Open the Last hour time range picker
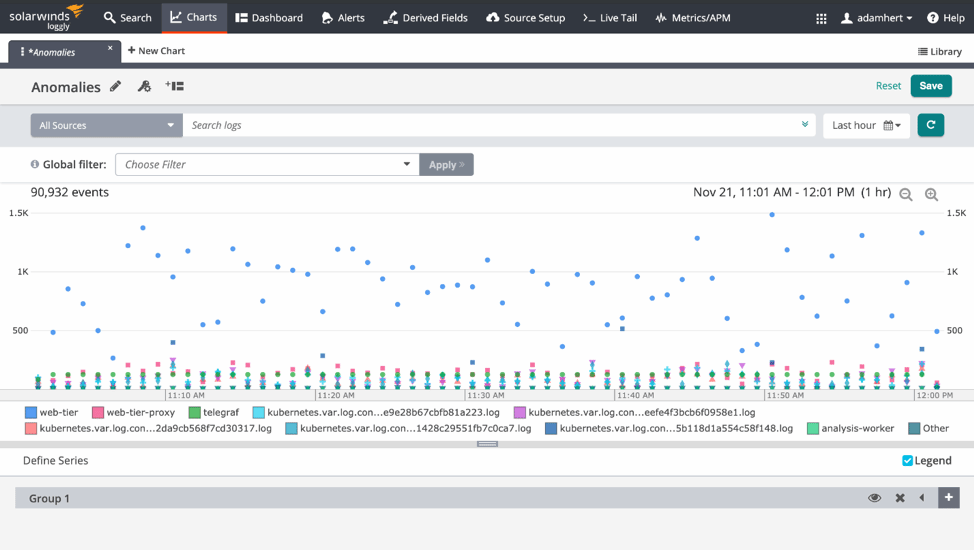 [866, 125]
